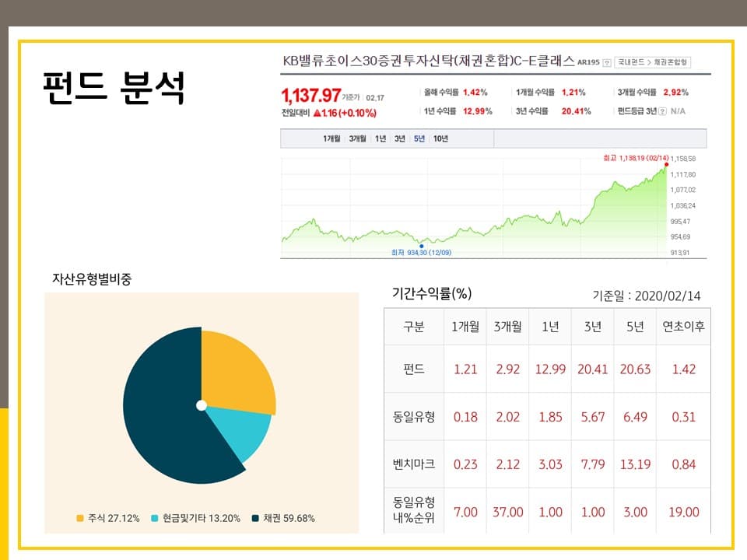Click the 채권 59.68% legend label

coord(289,518)
